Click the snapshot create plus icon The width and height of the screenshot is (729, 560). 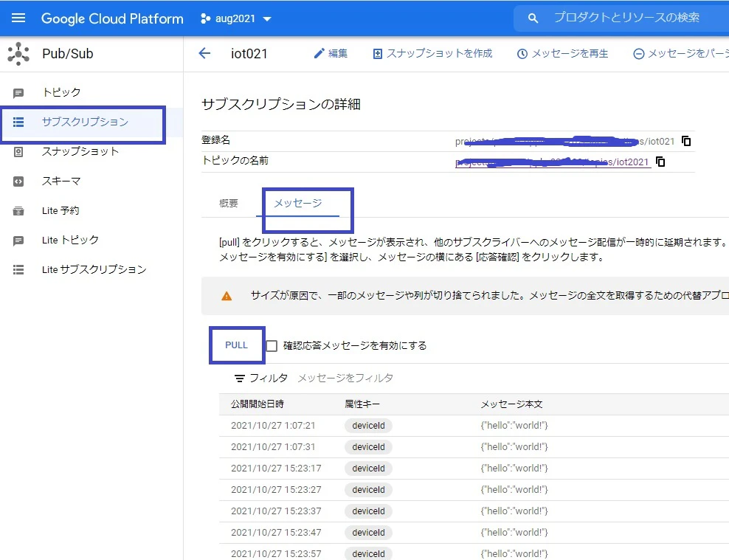point(378,54)
